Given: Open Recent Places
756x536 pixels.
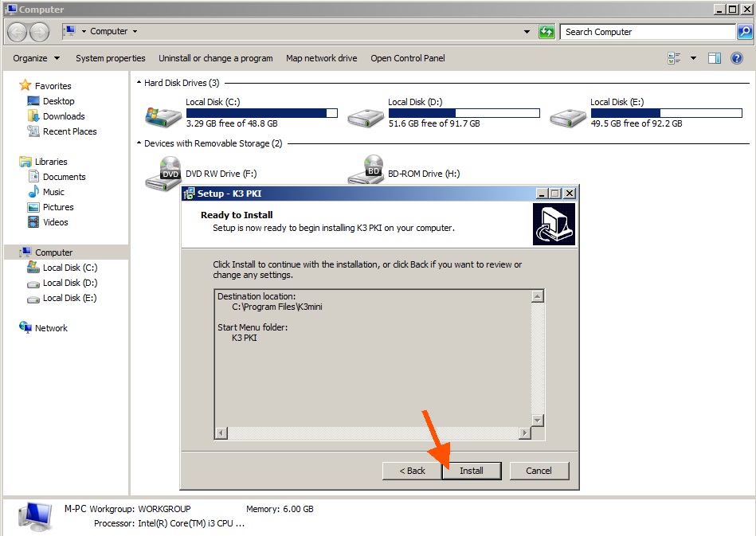Looking at the screenshot, I should 69,131.
